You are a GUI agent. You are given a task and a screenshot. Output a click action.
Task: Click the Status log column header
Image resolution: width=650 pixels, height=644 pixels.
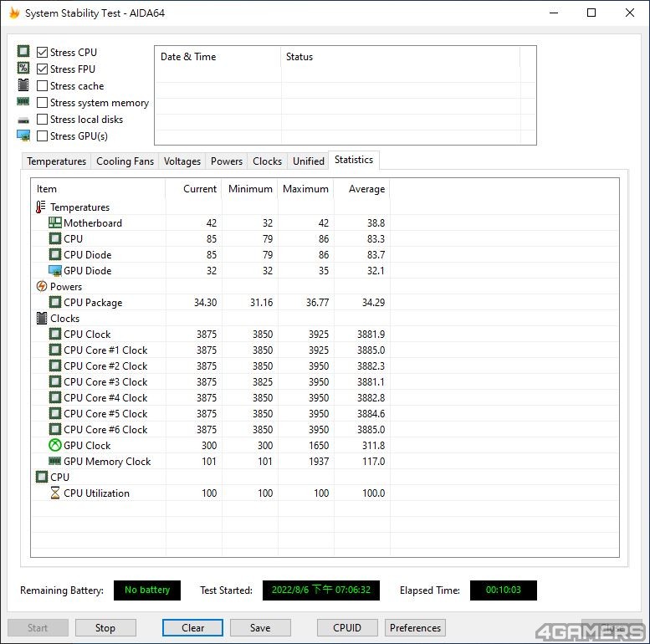pyautogui.click(x=401, y=57)
